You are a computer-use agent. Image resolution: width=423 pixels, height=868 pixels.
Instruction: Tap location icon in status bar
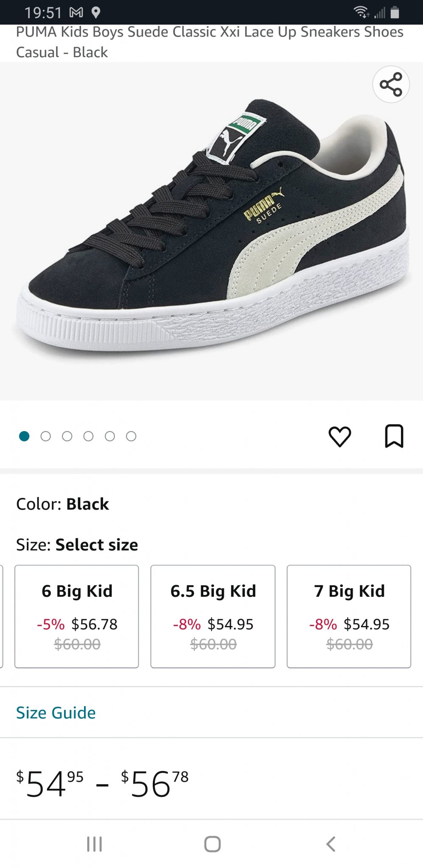96,13
